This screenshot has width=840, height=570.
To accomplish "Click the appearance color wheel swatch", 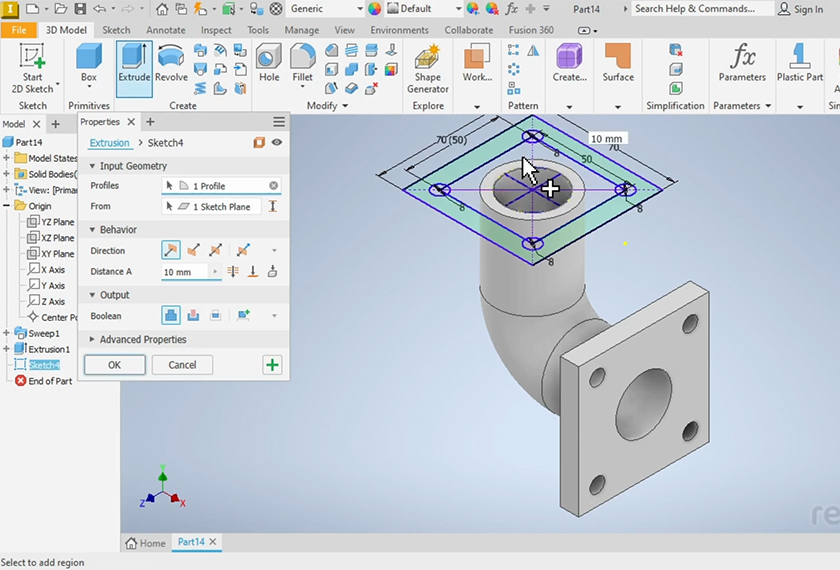I will pos(375,9).
